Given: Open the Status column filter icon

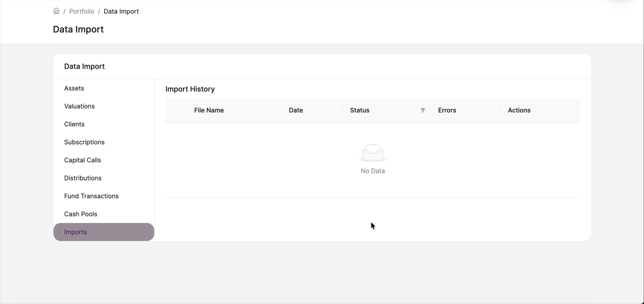Looking at the screenshot, I should click(423, 110).
